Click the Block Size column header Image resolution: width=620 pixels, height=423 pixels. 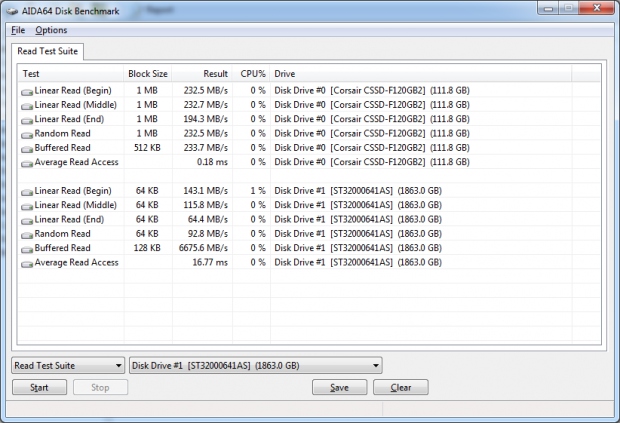(x=148, y=73)
